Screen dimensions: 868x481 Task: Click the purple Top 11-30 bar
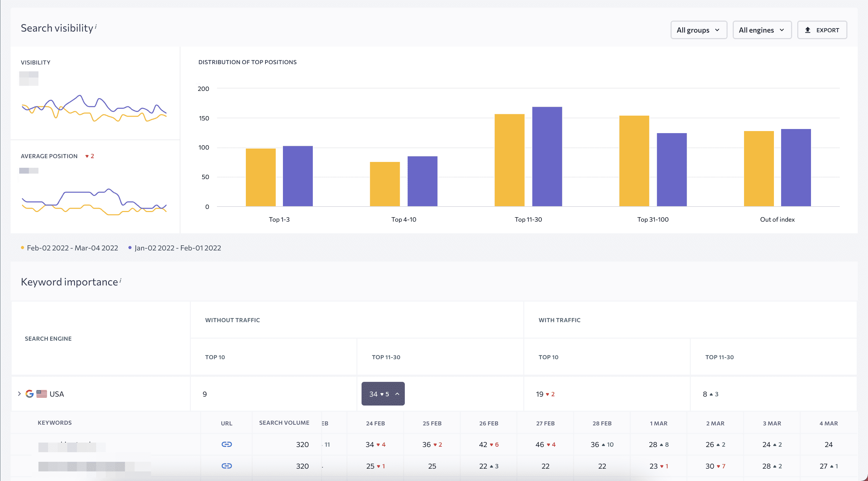[547, 156]
